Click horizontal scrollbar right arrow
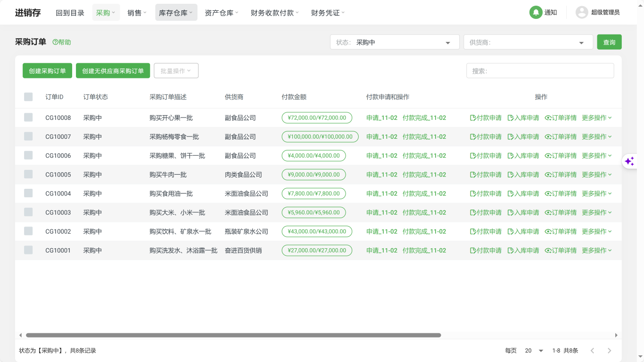 pos(616,335)
